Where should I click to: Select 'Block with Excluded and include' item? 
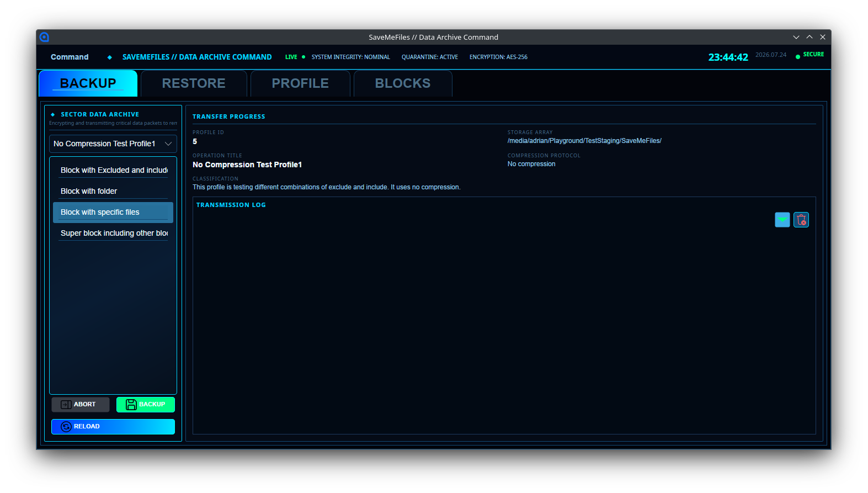click(113, 170)
